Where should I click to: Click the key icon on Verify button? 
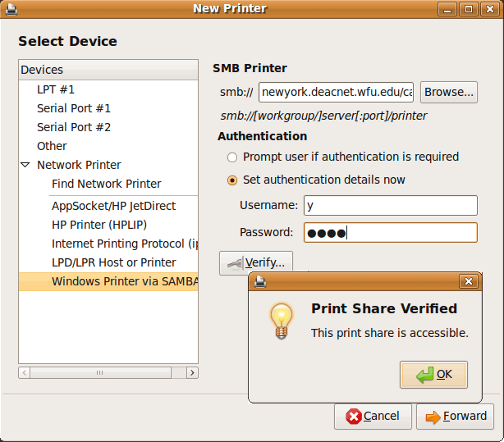(x=235, y=264)
